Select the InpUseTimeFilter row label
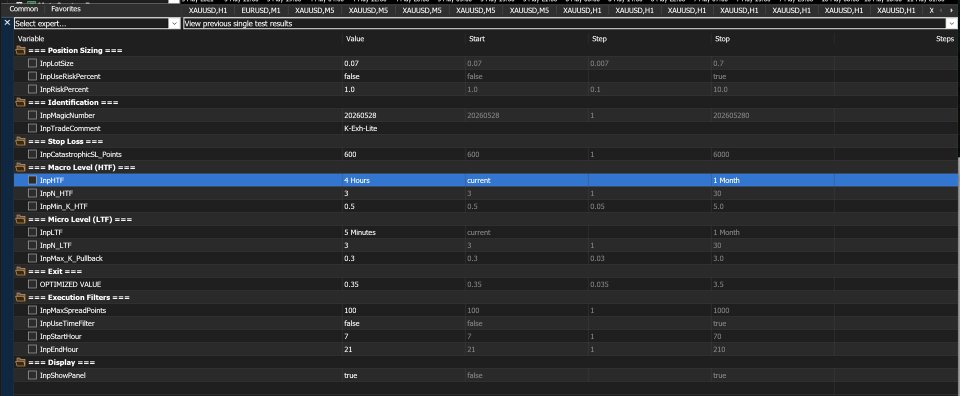The image size is (960, 396). tap(67, 323)
